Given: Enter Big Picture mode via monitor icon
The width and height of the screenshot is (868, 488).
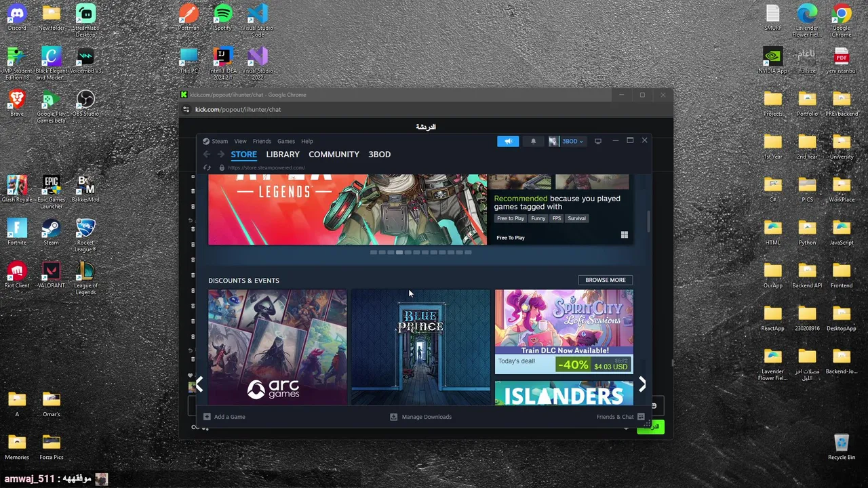Looking at the screenshot, I should [x=597, y=141].
